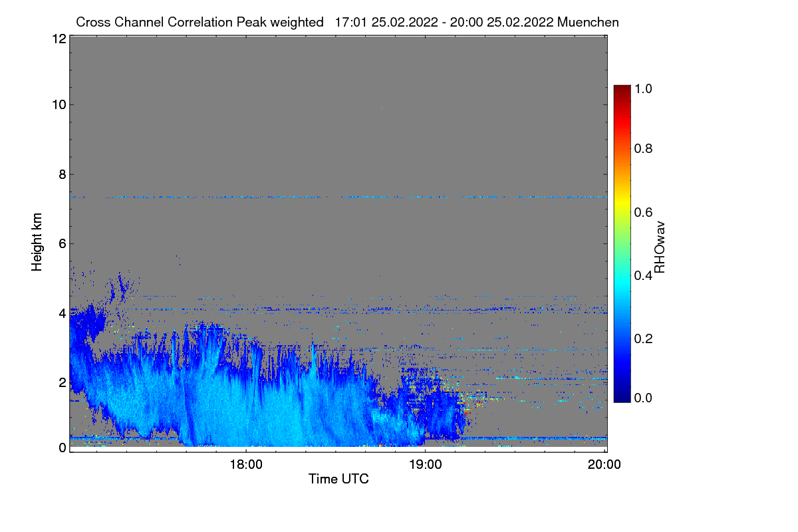Click the 20:00 time axis label
Screen dimensions: 798x532
(604, 465)
